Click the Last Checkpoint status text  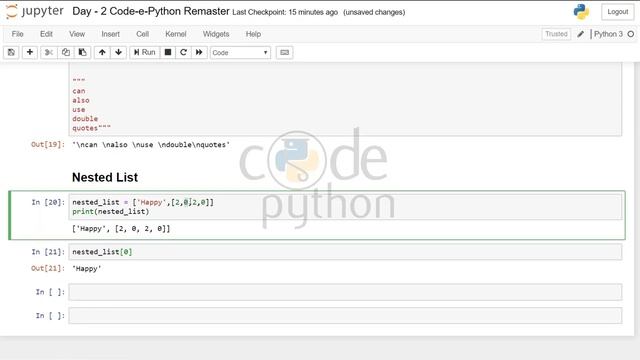[x=285, y=12]
